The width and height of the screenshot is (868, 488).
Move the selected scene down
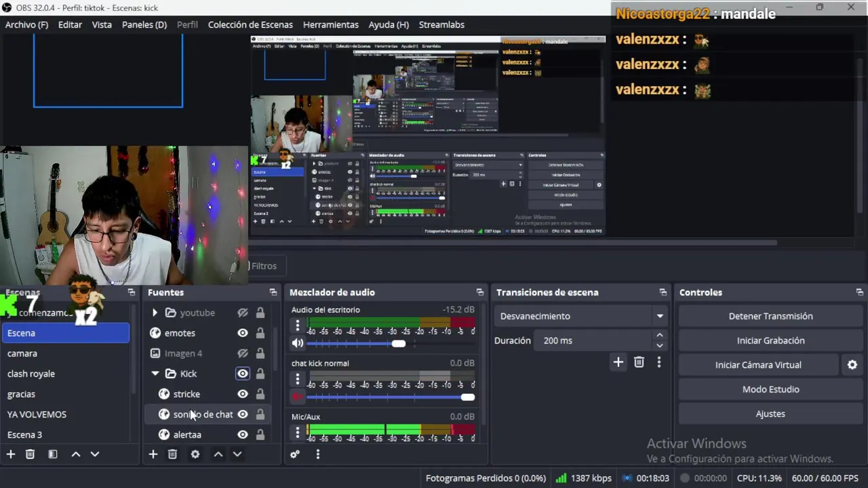(95, 454)
